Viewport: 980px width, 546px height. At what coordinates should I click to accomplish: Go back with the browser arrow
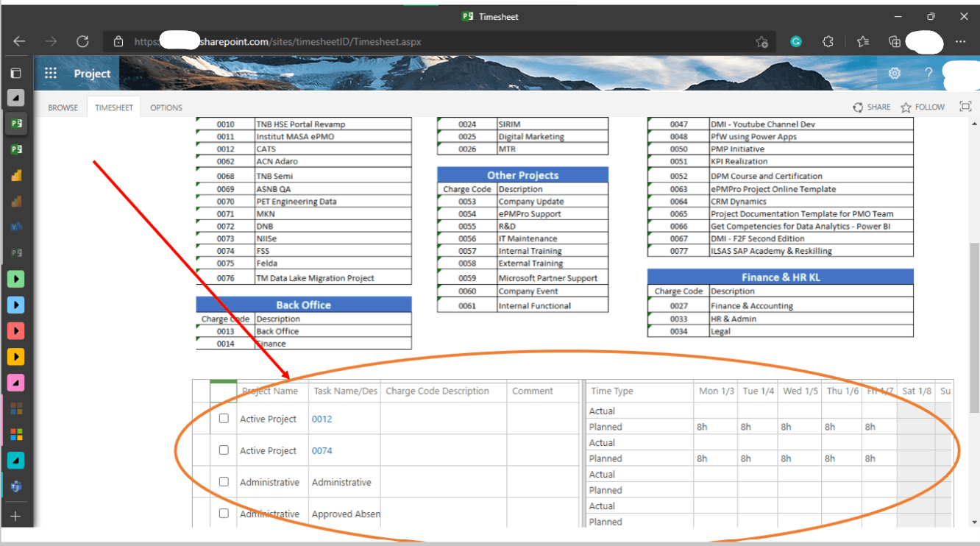(x=19, y=42)
